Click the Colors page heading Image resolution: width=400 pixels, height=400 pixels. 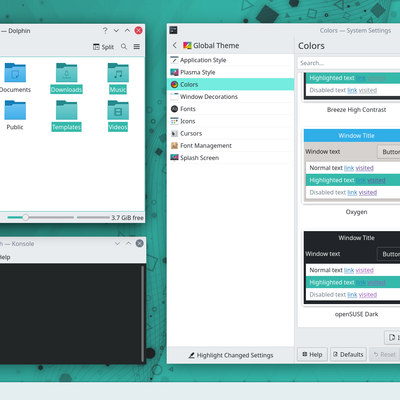pyautogui.click(x=311, y=46)
